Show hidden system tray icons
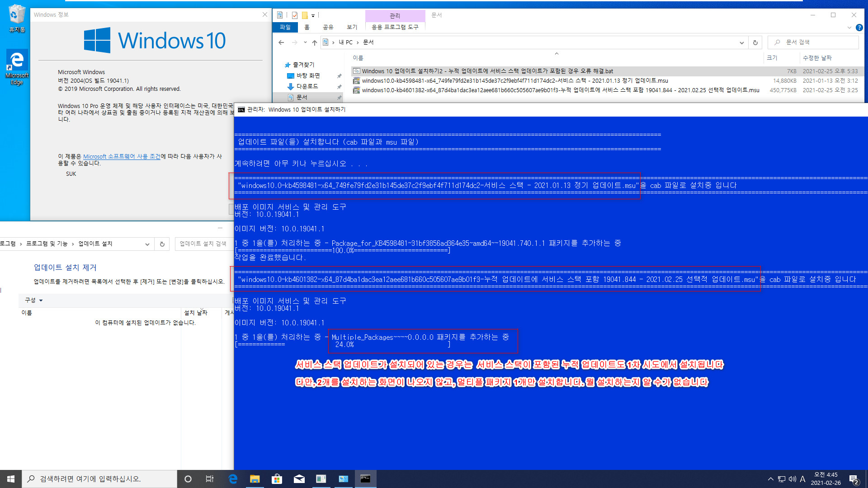Image resolution: width=868 pixels, height=488 pixels. 770,479
